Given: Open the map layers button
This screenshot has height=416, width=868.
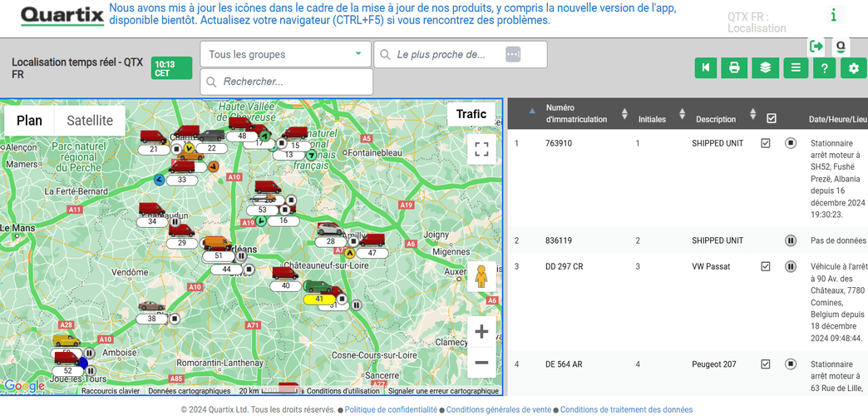Looking at the screenshot, I should pyautogui.click(x=765, y=68).
